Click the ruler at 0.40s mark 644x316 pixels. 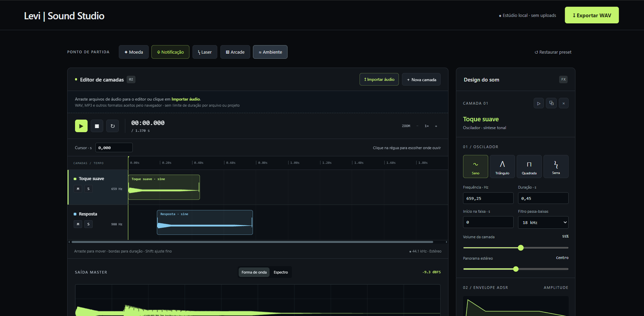(198, 163)
